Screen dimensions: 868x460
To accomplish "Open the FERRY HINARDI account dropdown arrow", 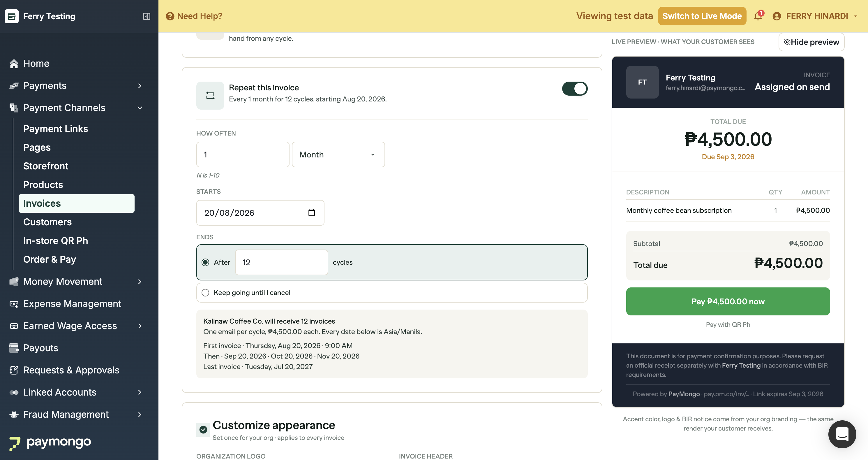I will tap(855, 16).
